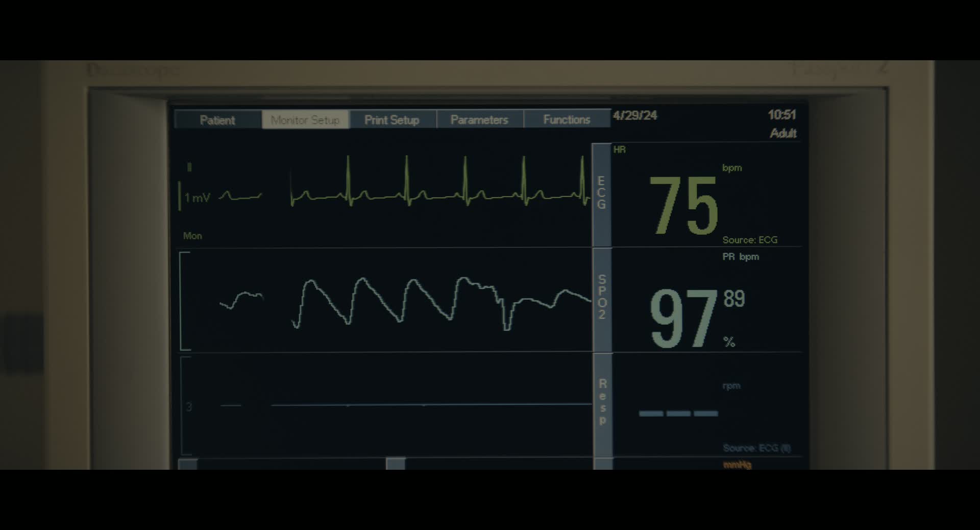The image size is (980, 530).
Task: Click the flat respiration waveform line
Action: 431,405
